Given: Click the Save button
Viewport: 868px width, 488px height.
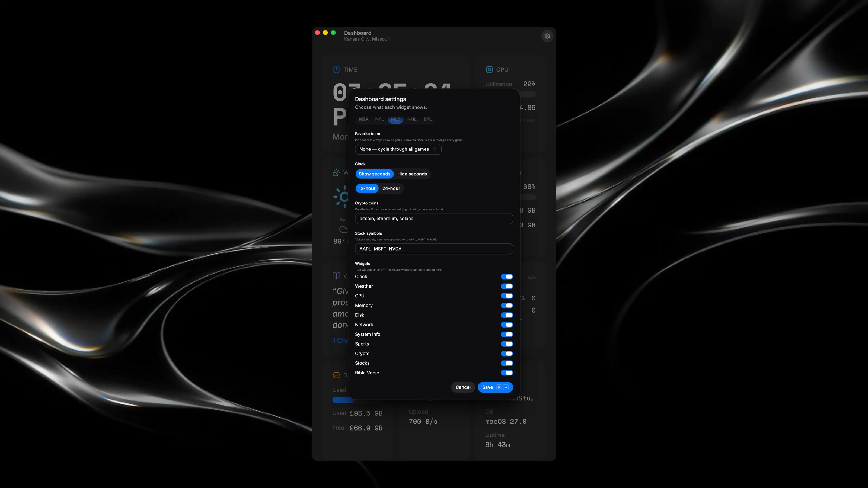Looking at the screenshot, I should click(x=495, y=387).
